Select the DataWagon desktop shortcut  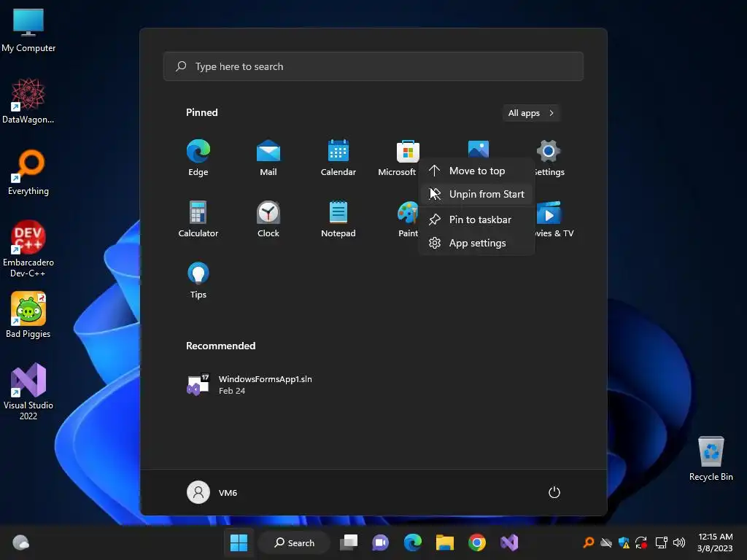click(x=28, y=101)
